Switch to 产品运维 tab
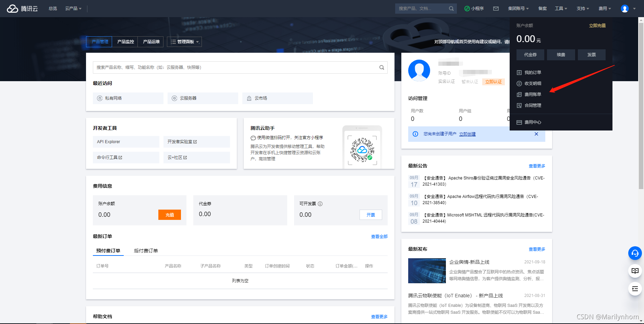644x324 pixels. pyautogui.click(x=151, y=42)
